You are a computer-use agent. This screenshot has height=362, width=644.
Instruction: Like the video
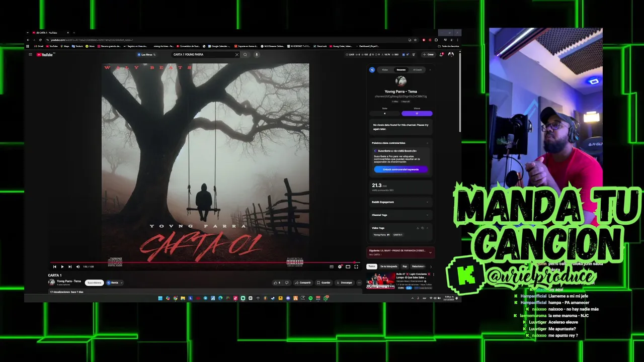276,283
